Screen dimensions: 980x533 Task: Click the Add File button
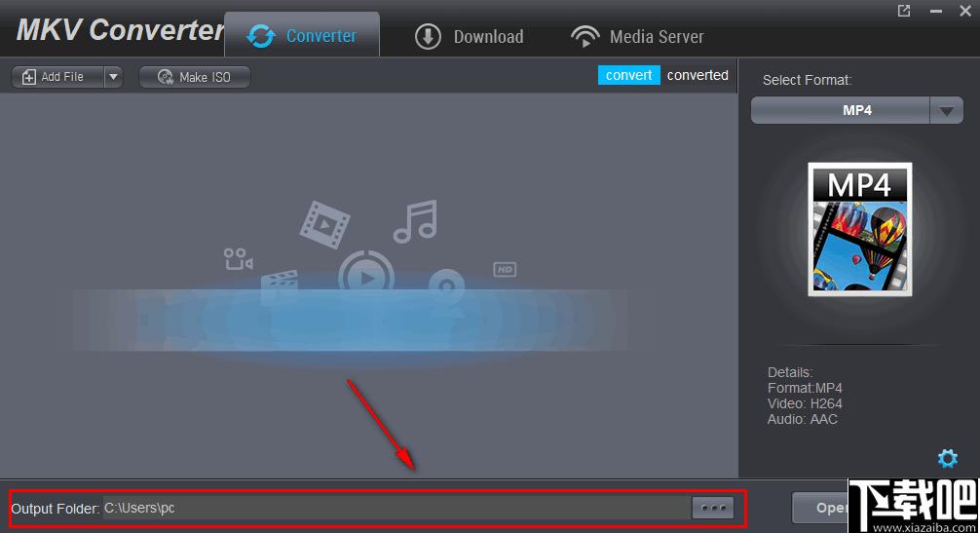tap(57, 77)
